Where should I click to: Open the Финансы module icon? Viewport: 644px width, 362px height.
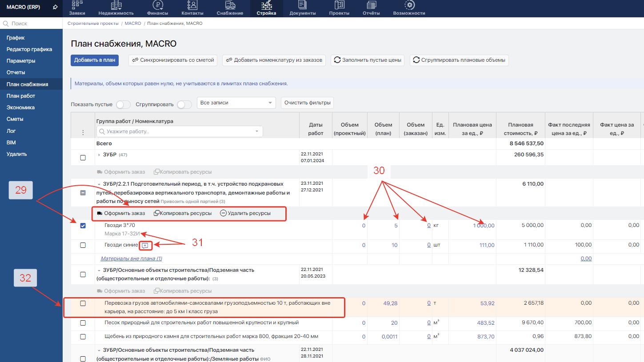pos(157,5)
